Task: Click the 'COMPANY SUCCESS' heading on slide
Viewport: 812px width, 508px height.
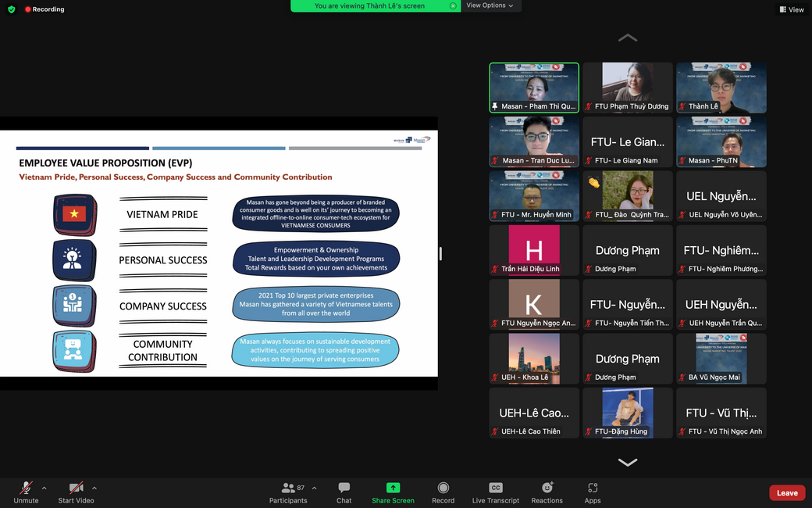Action: 163,306
